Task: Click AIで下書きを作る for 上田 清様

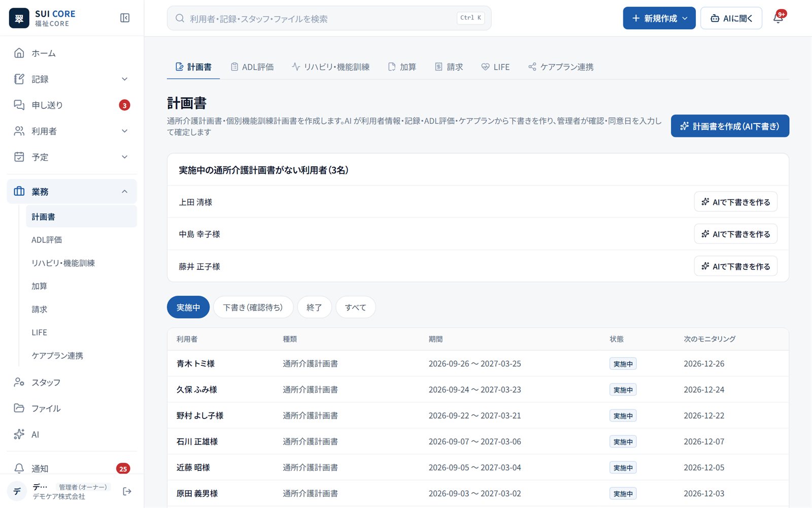Action: tap(735, 202)
